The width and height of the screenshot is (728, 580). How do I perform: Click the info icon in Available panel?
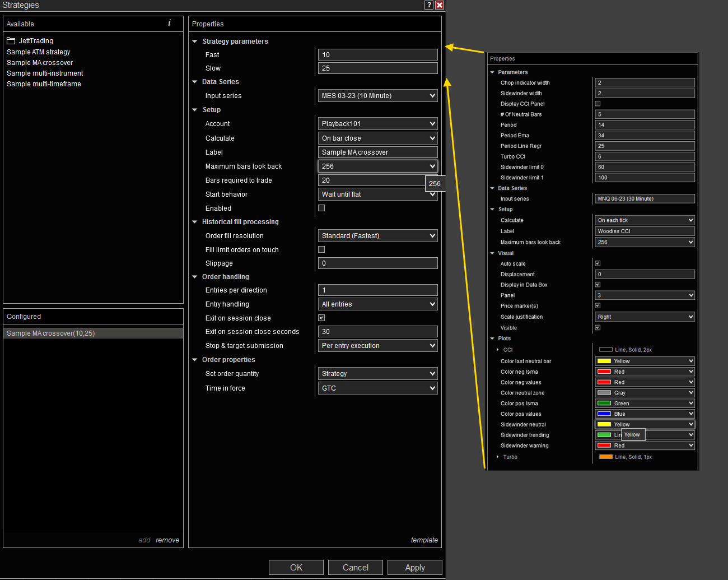point(170,23)
